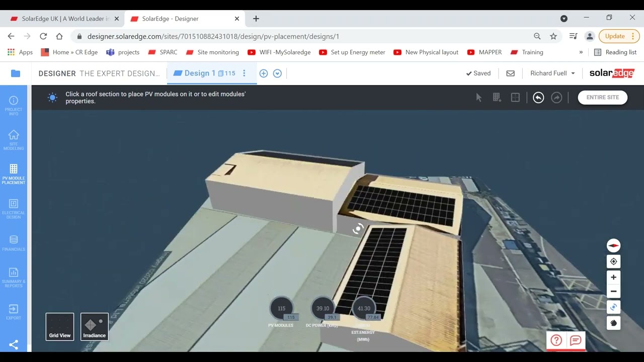Click the share icon in sidebar
The width and height of the screenshot is (644, 362).
(14, 344)
